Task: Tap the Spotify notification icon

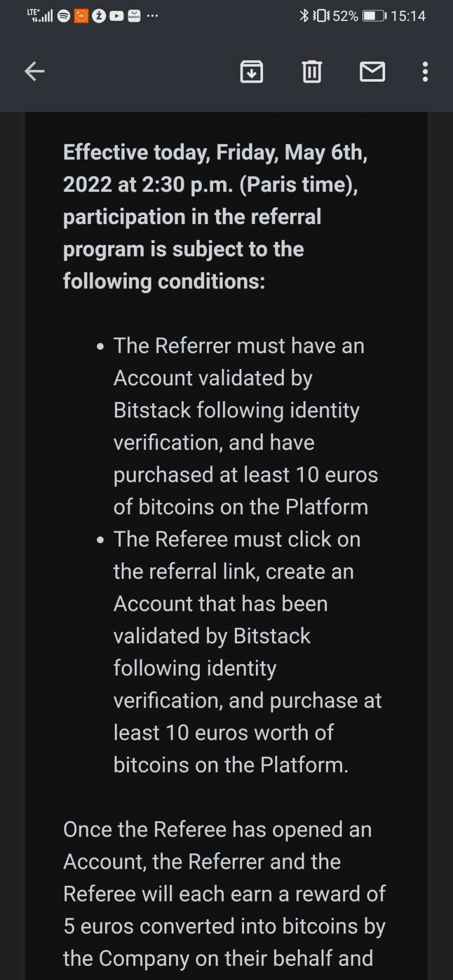Action: click(64, 16)
